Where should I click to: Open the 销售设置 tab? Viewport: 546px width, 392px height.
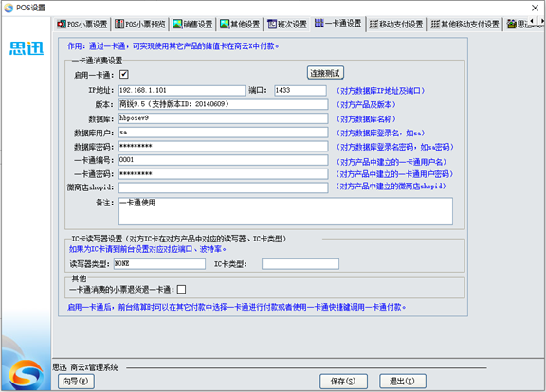click(x=193, y=24)
